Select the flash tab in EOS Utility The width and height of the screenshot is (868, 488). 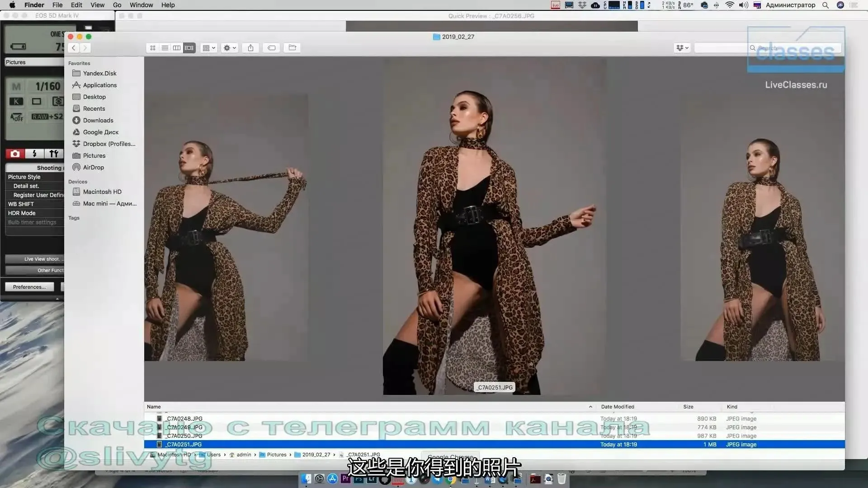click(34, 154)
